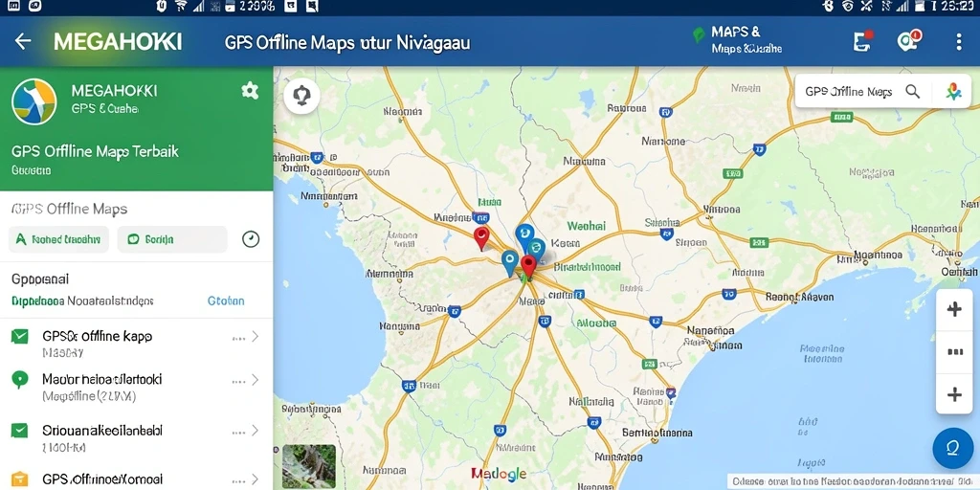Click the yellow folder icon of GPS Offinoe Xomoai
This screenshot has height=490, width=980.
(x=20, y=479)
